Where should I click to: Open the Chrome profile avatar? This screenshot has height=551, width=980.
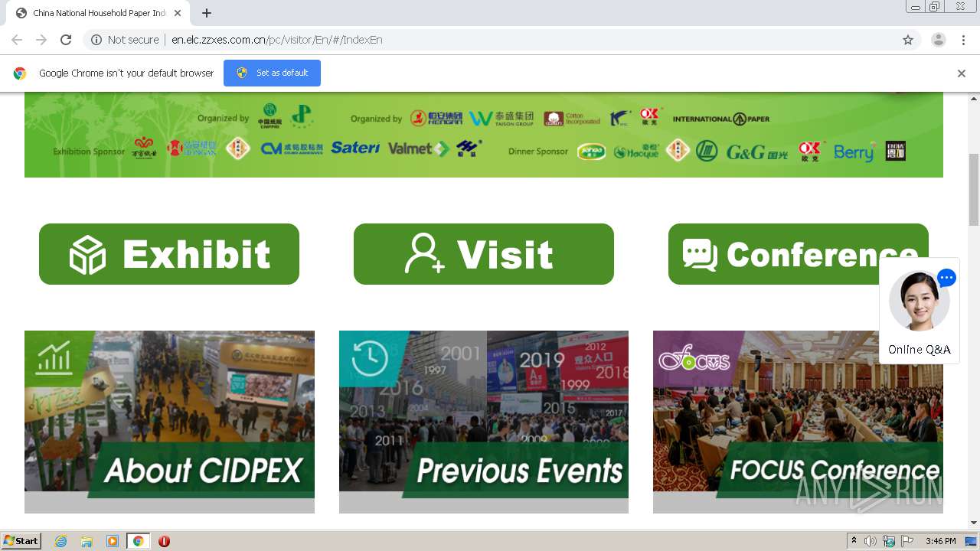pos(938,40)
